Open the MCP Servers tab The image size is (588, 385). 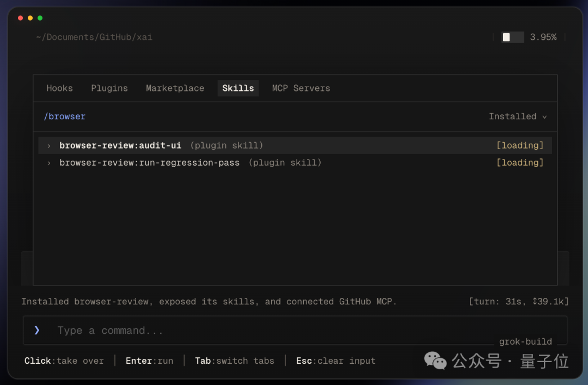[301, 88]
